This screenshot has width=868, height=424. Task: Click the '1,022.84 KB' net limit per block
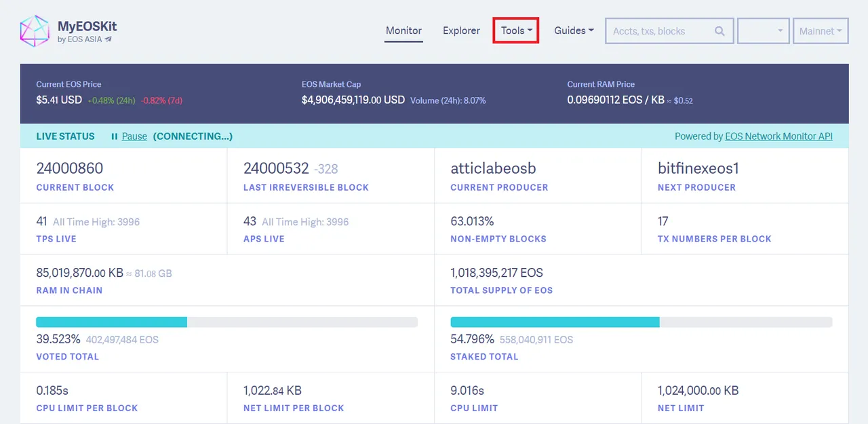[273, 391]
